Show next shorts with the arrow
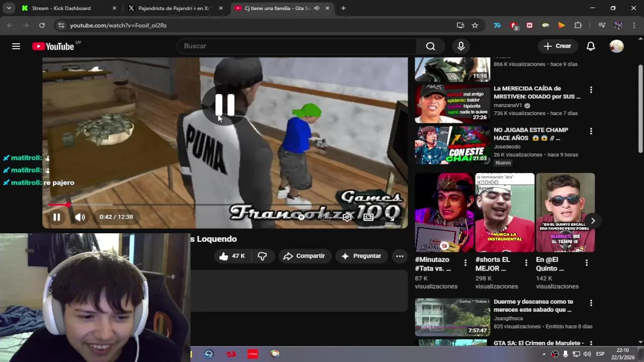 click(593, 221)
